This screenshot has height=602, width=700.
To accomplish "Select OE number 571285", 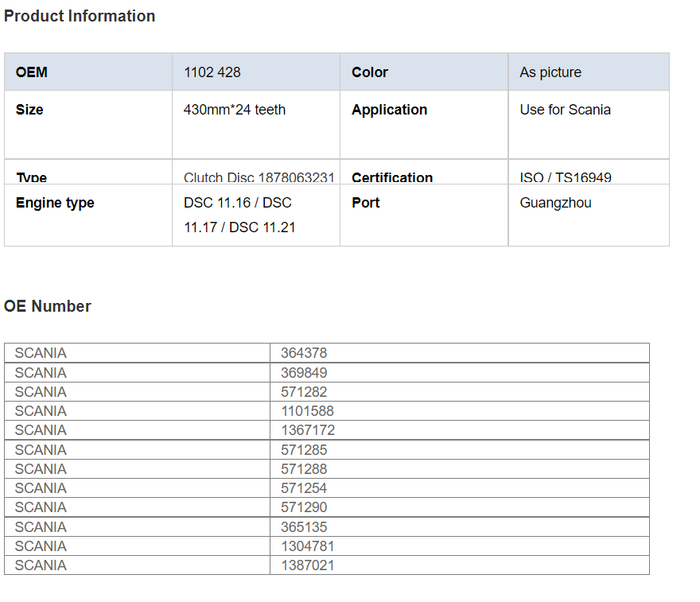I will point(304,450).
